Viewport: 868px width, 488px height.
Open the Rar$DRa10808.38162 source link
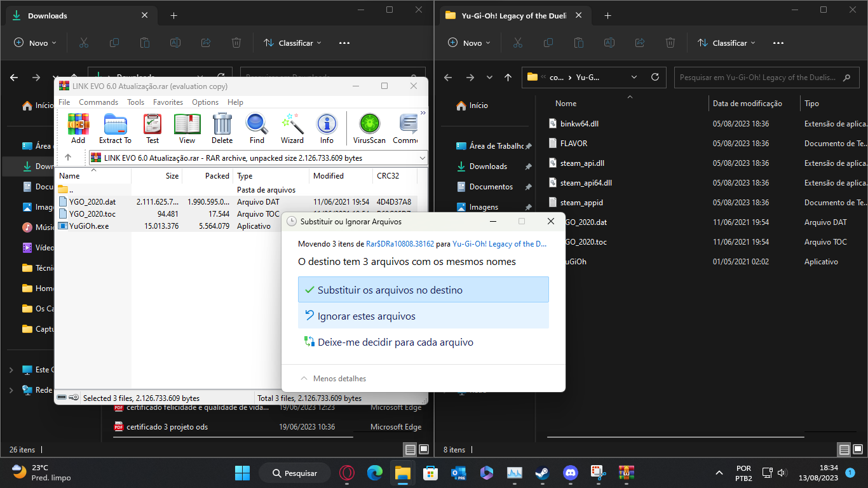tap(400, 243)
